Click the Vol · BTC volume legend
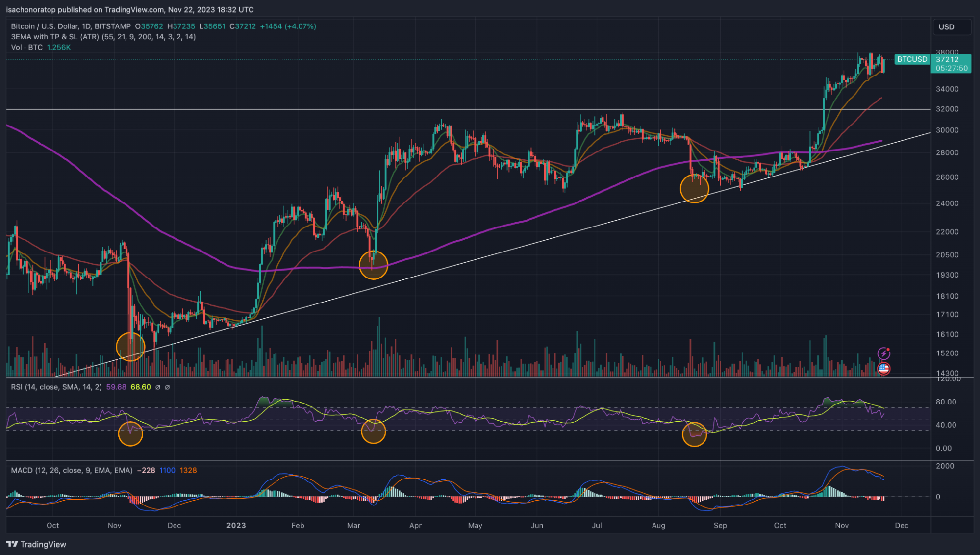The width and height of the screenshot is (980, 555). click(x=41, y=48)
